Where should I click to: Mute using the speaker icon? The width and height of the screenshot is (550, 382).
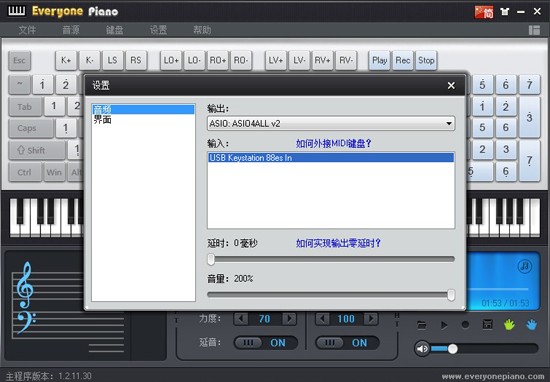click(x=422, y=349)
